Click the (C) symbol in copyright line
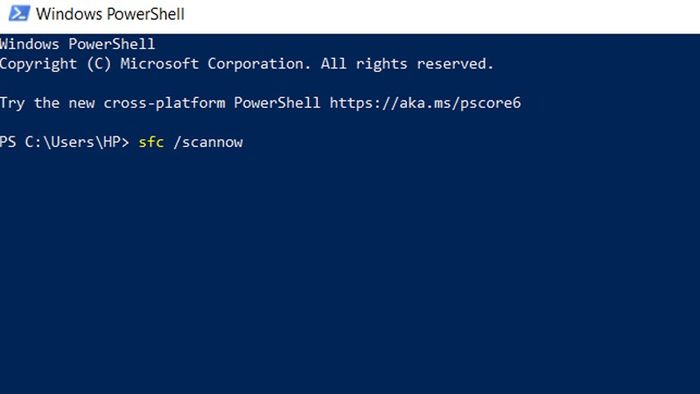 [99, 64]
